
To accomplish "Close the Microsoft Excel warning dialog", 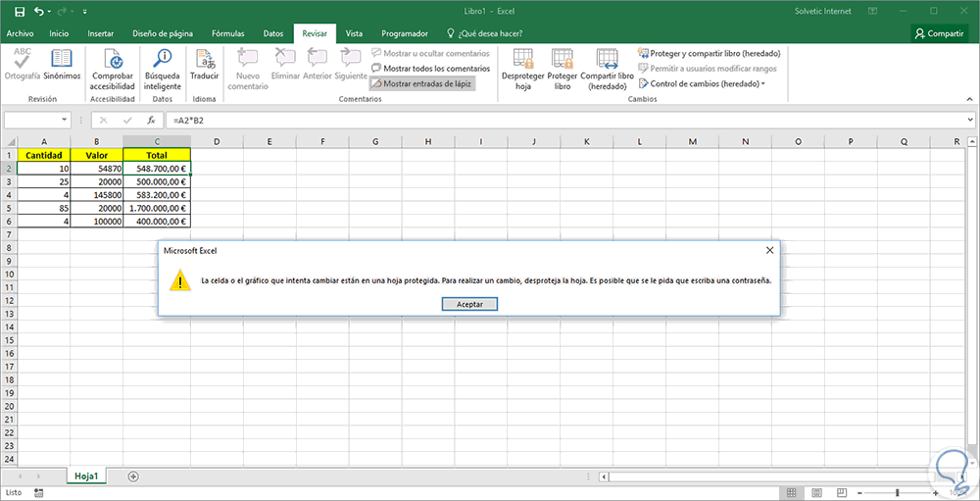I will click(769, 250).
